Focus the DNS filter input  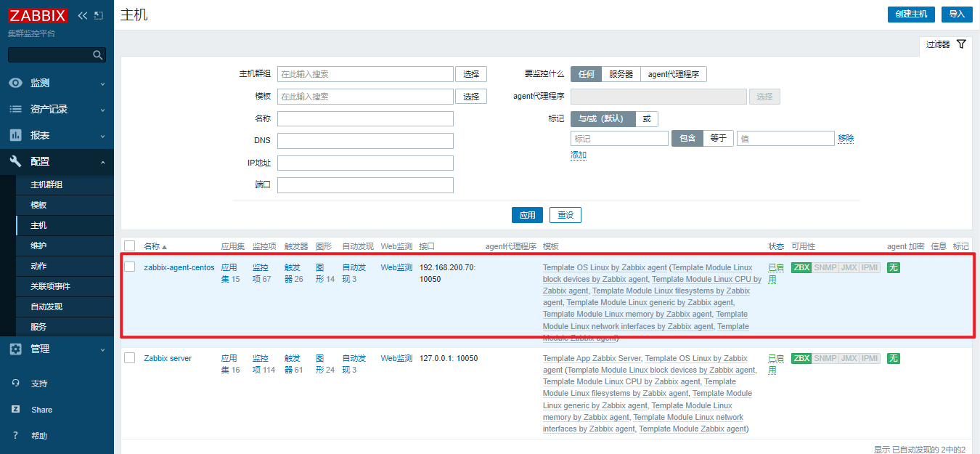(365, 141)
